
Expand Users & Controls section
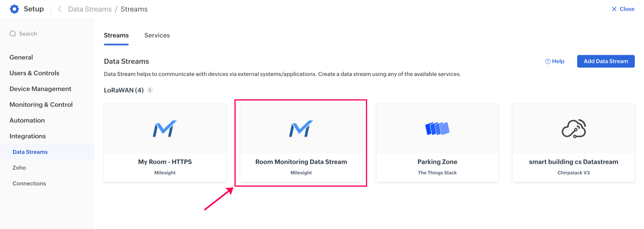(34, 73)
